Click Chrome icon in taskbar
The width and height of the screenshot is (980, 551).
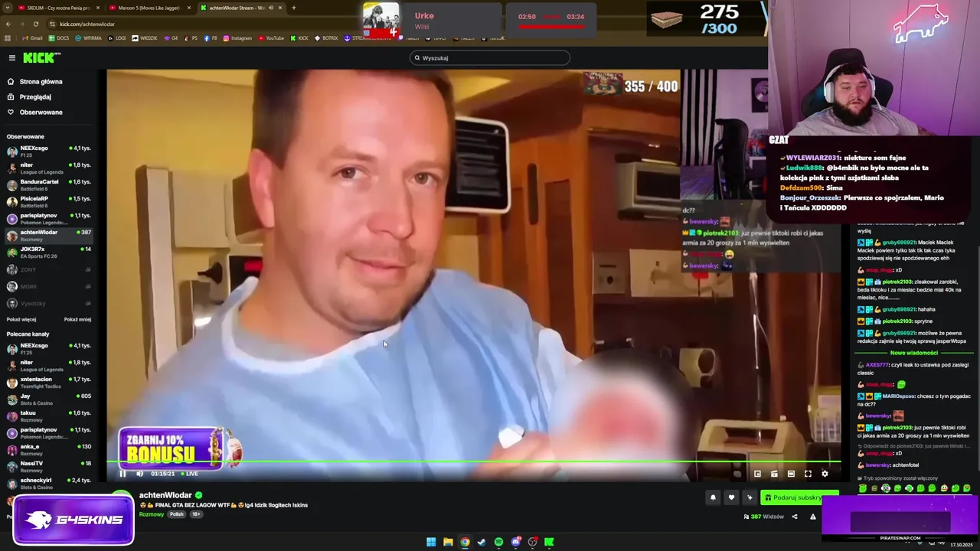465,542
